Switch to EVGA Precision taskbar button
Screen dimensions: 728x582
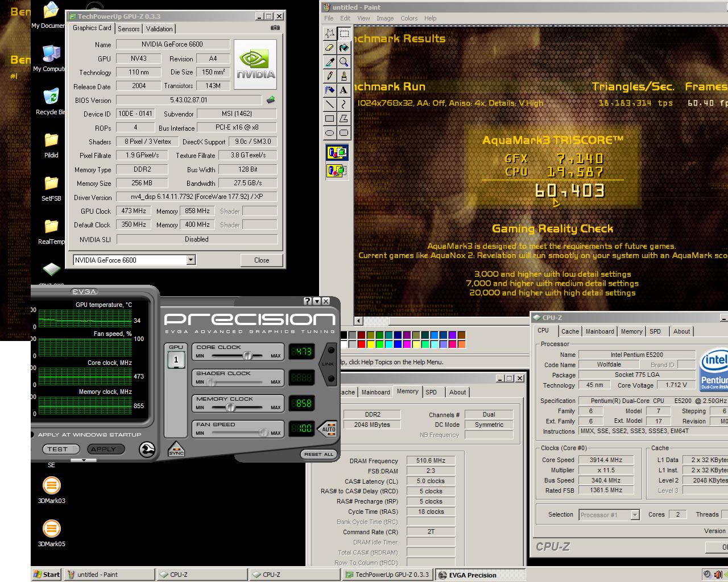(x=481, y=575)
